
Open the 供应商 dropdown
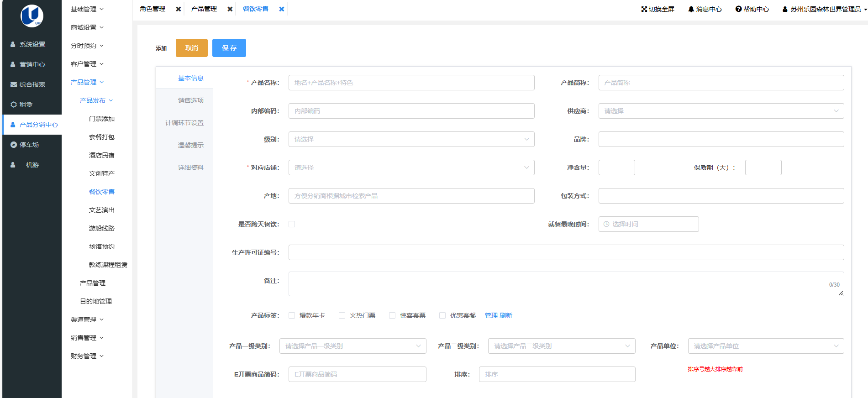click(721, 111)
